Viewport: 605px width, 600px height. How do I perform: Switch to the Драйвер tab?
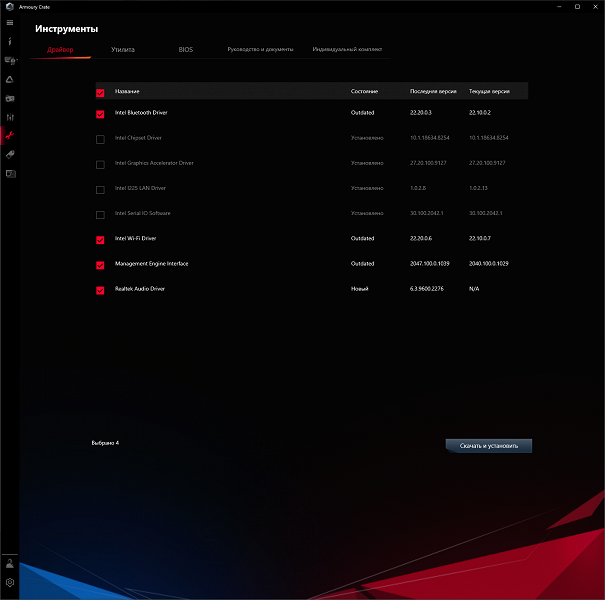[60, 50]
